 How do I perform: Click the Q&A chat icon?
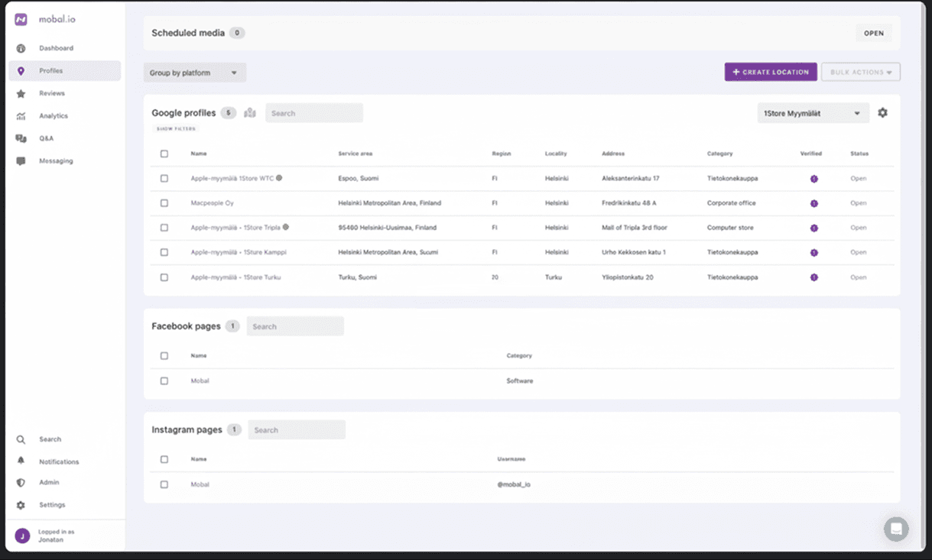21,138
